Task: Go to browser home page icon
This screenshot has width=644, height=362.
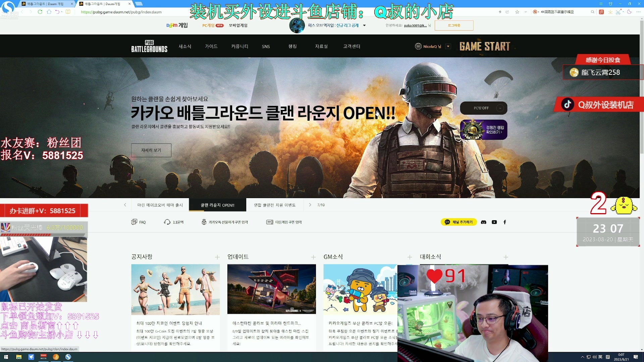Action: pos(49,12)
